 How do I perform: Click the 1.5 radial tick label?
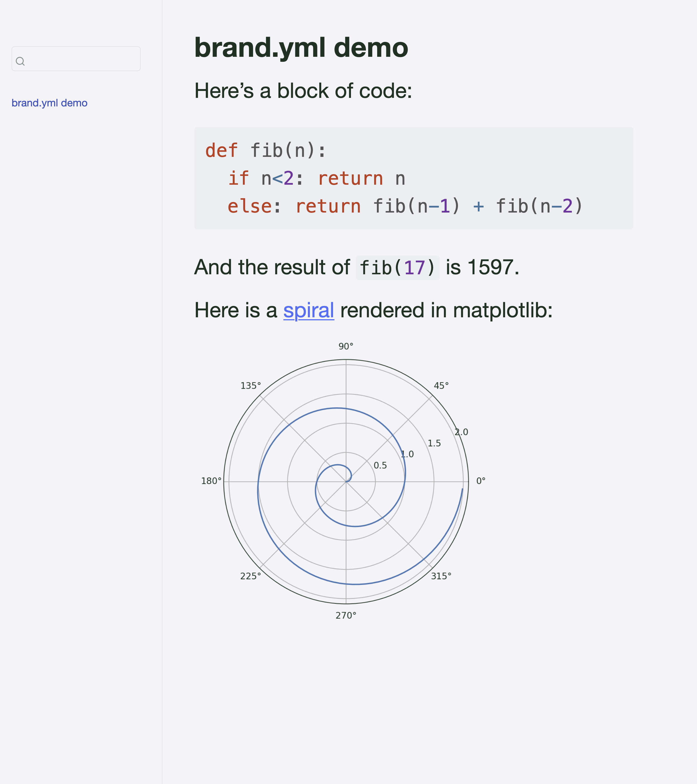tap(434, 443)
